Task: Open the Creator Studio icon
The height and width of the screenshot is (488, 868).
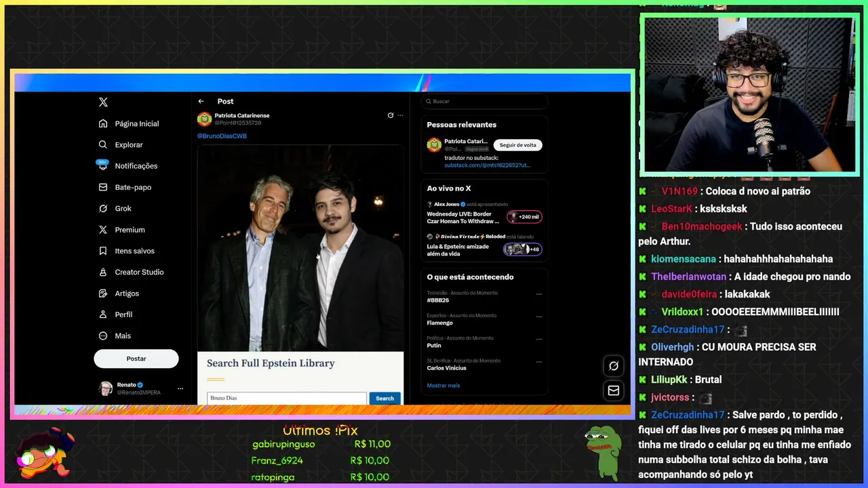Action: pyautogui.click(x=103, y=272)
